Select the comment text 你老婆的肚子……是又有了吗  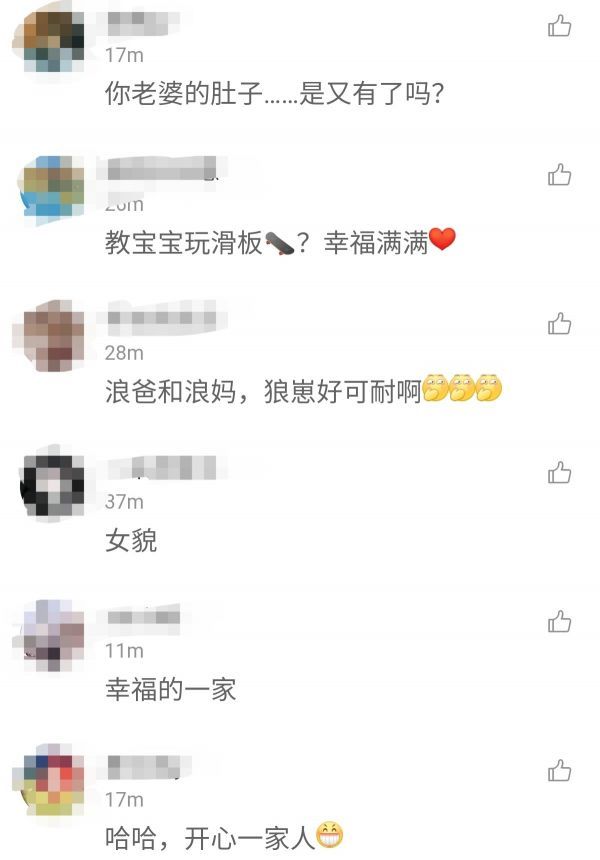(274, 93)
